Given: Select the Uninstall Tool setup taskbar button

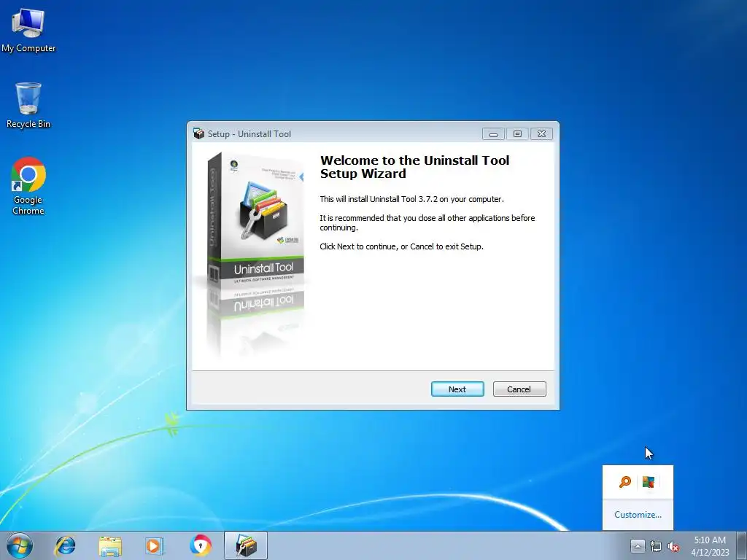Looking at the screenshot, I should 246,545.
